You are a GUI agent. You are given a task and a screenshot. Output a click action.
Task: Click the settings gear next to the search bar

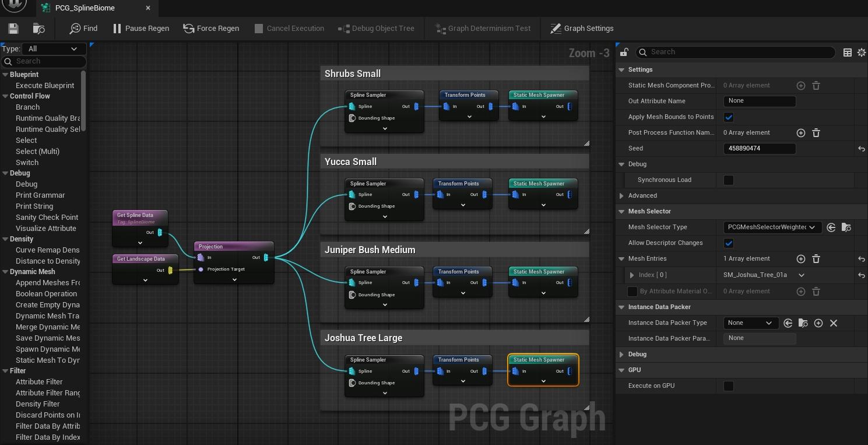(x=862, y=52)
